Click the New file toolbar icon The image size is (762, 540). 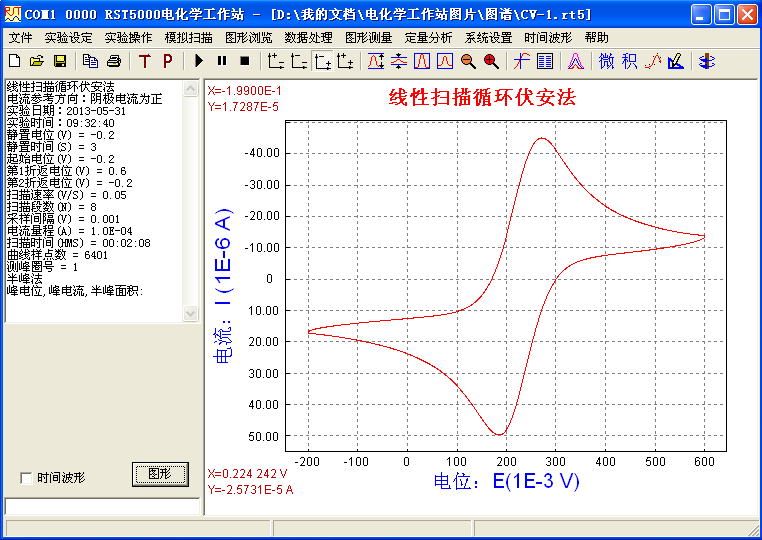pyautogui.click(x=14, y=61)
